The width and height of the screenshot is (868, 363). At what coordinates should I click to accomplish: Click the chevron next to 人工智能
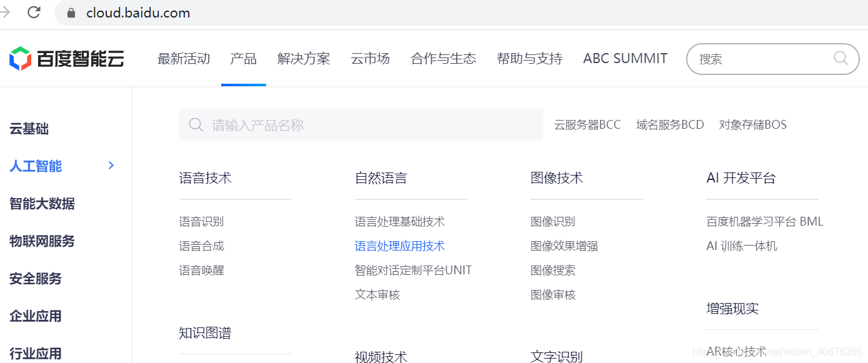point(111,166)
